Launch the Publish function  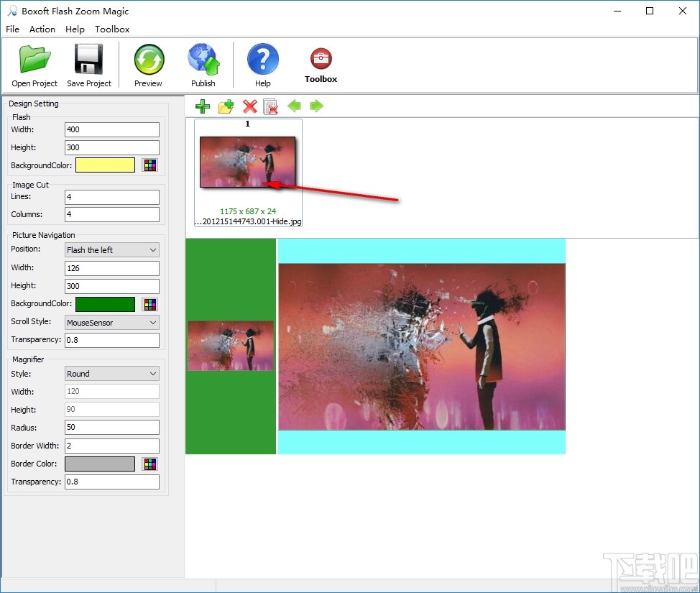[x=203, y=65]
